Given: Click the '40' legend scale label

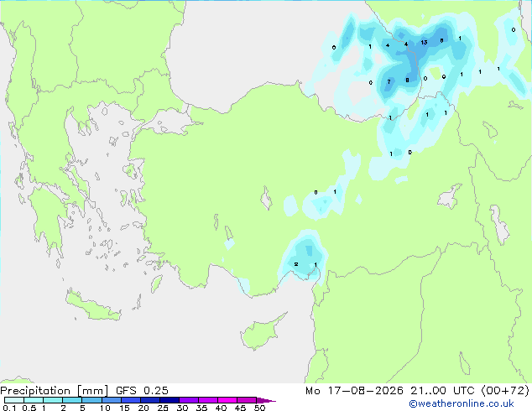Looking at the screenshot, I should point(221,408).
